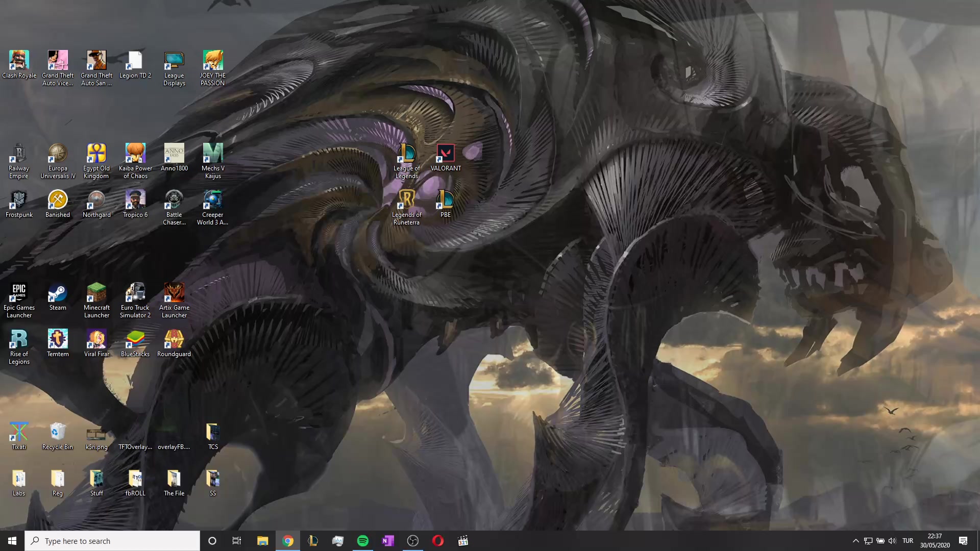Screen dimensions: 980x551
Task: Click the folder named The File
Action: (x=174, y=483)
